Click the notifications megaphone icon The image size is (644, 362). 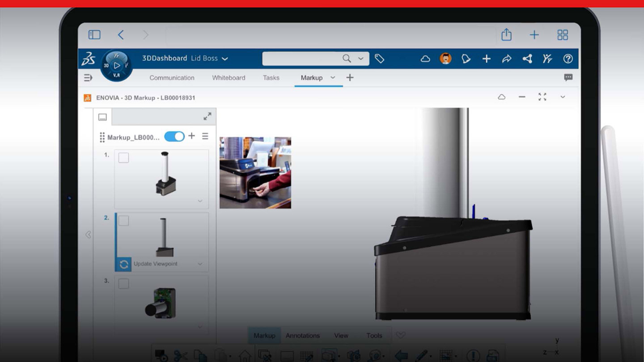click(466, 59)
